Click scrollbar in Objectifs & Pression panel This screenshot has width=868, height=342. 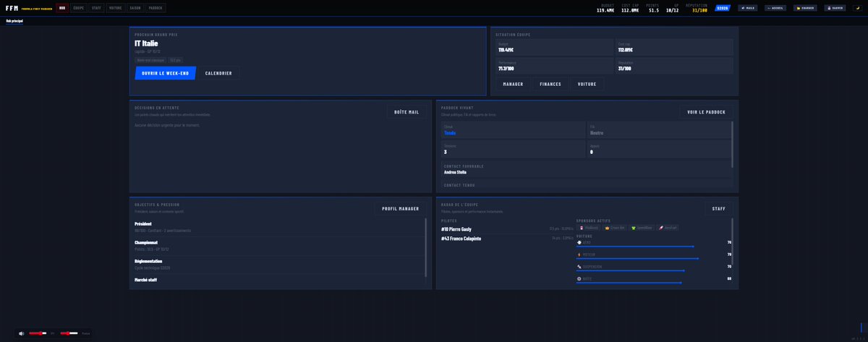click(425, 247)
